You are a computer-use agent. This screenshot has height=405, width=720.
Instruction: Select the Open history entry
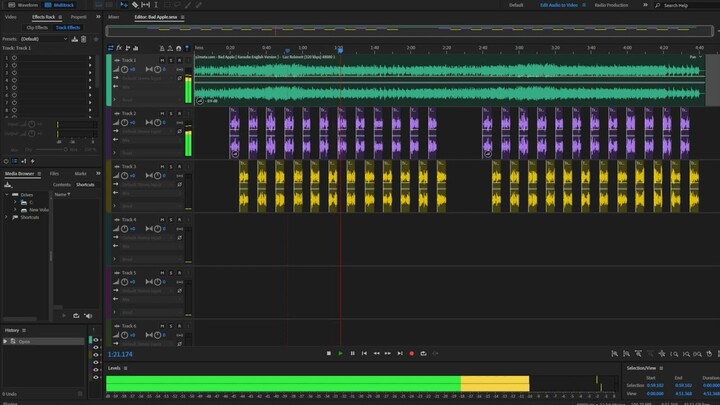[44, 341]
